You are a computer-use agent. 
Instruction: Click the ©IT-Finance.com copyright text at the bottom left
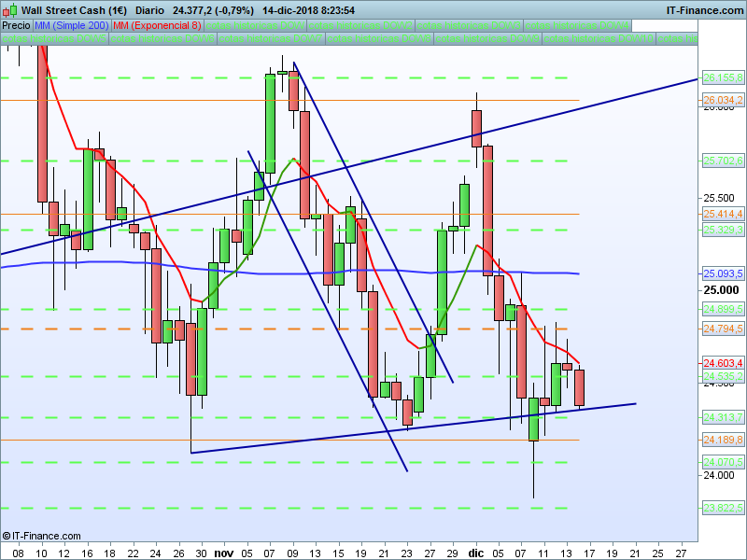coord(41,536)
